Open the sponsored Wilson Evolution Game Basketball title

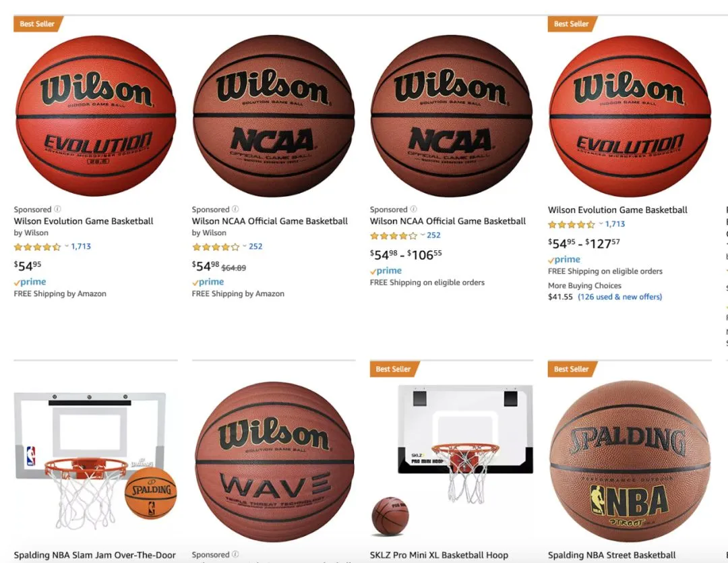pyautogui.click(x=84, y=221)
